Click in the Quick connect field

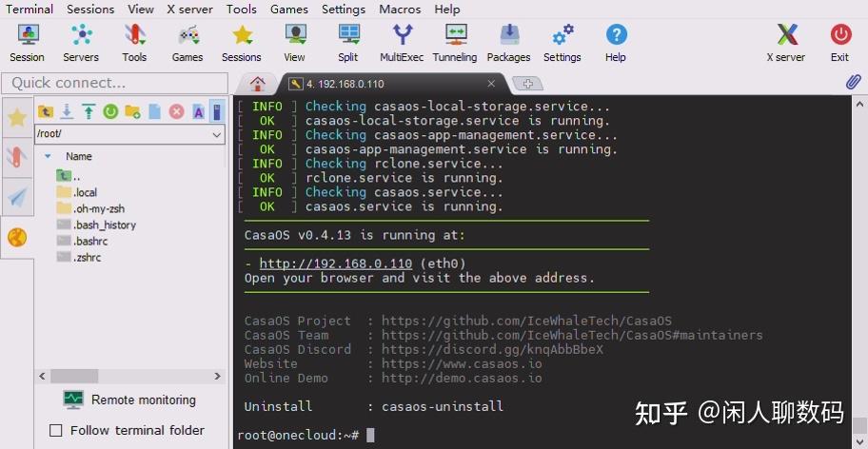[x=114, y=83]
